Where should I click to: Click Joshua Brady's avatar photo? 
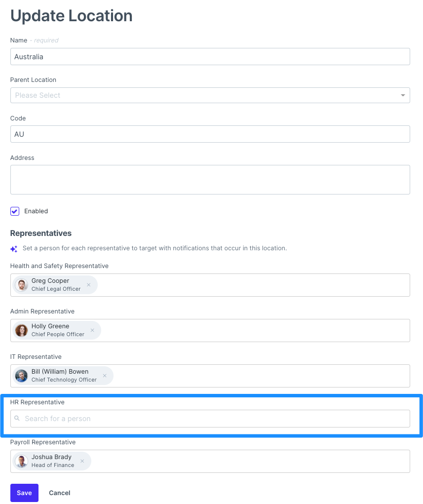22,461
